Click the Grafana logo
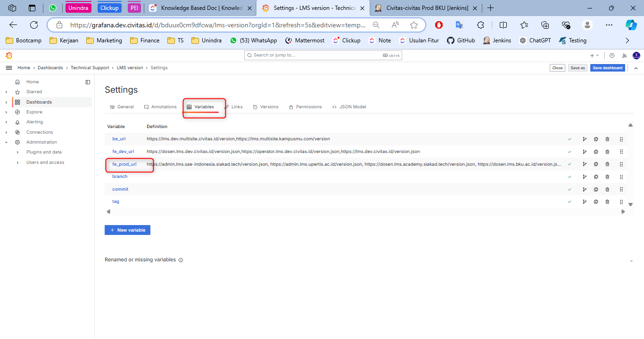This screenshot has height=339, width=644. pos(9,56)
